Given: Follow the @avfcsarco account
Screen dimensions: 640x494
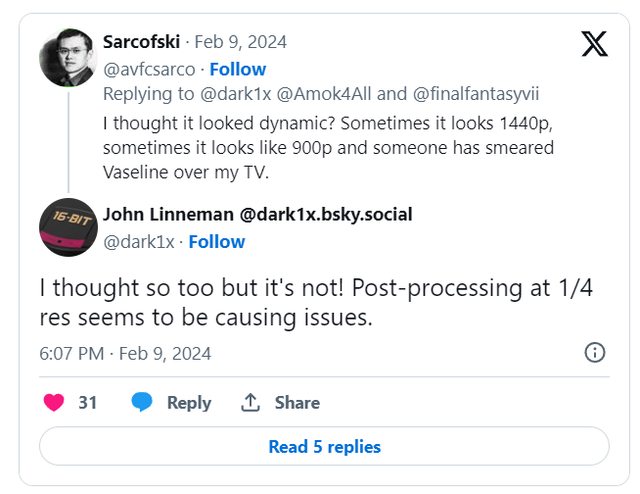Looking at the screenshot, I should (238, 69).
